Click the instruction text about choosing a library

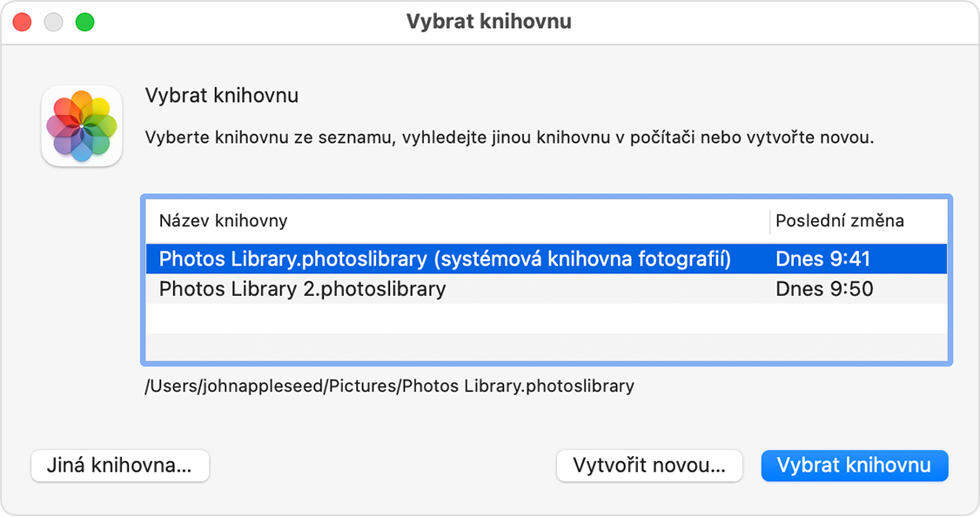pyautogui.click(x=508, y=138)
